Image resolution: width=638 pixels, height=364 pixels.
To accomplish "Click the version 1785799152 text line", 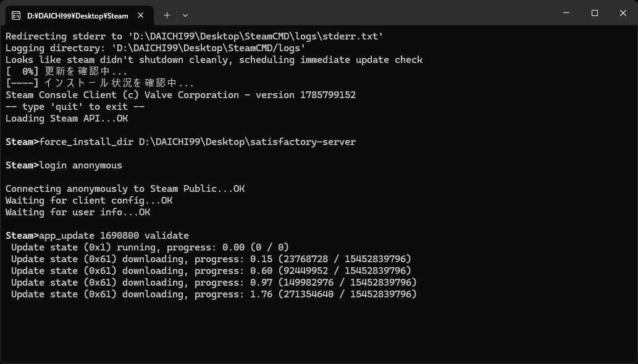I will 181,95.
